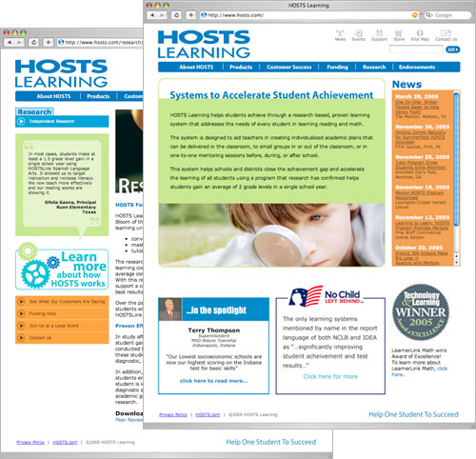Open Products in back window navigation
This screenshot has height=459, width=476.
tap(98, 96)
